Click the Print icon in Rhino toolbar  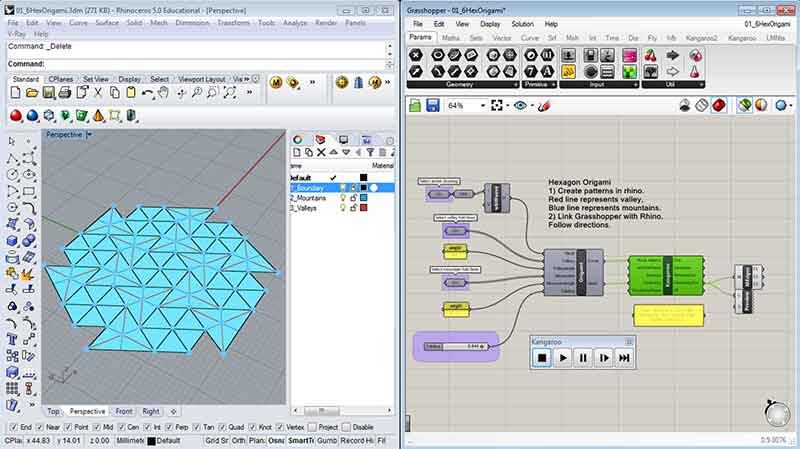click(65, 93)
